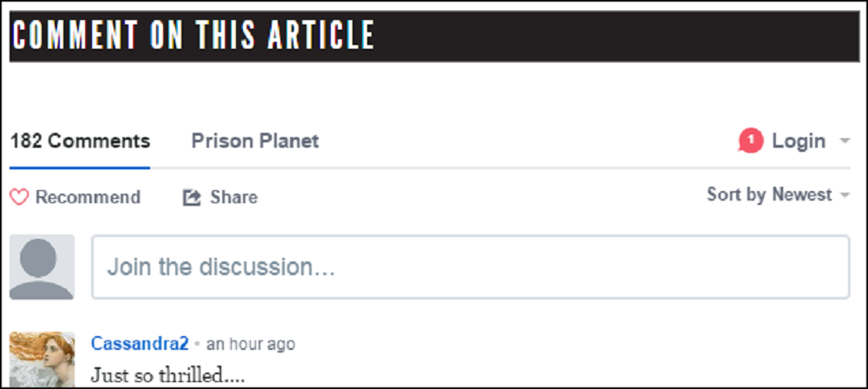Switch to the 182 Comments tab
The width and height of the screenshot is (868, 389).
click(80, 141)
